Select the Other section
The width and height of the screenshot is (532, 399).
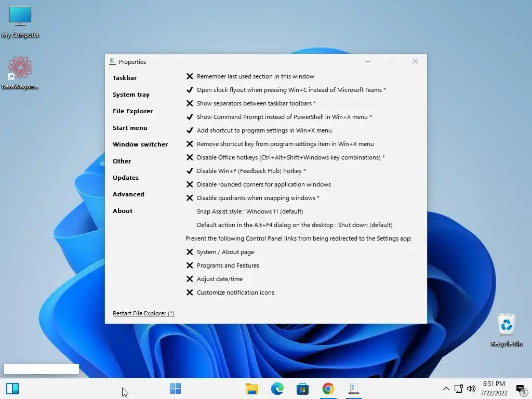pyautogui.click(x=122, y=161)
